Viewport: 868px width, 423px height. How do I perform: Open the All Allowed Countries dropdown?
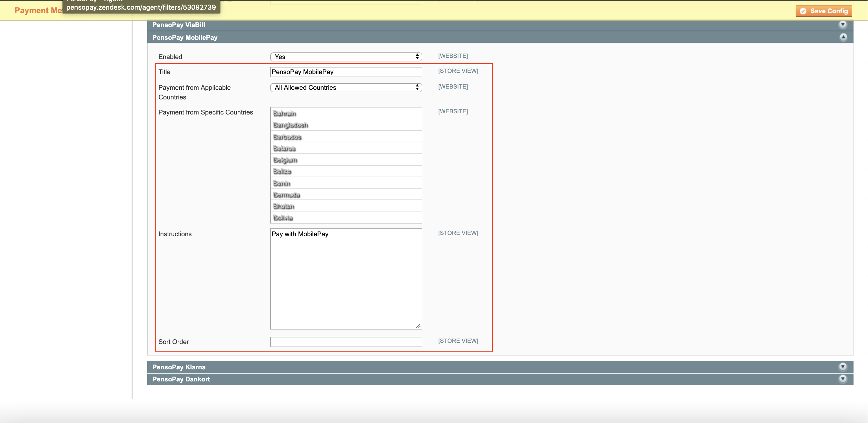point(346,87)
